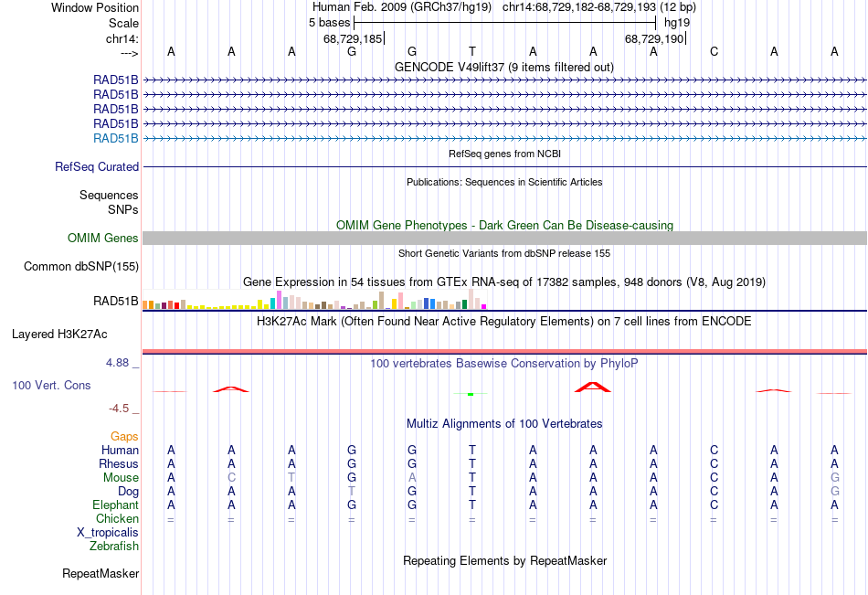868x595 pixels.
Task: Click the C base in the reference sequence row
Action: 715,51
